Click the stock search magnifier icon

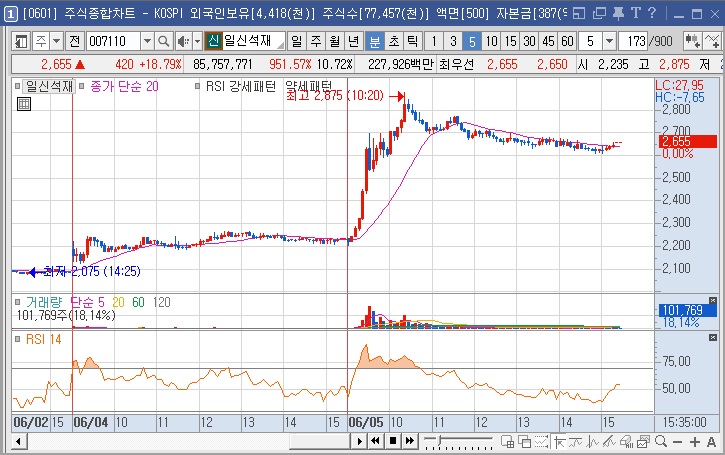coord(163,41)
